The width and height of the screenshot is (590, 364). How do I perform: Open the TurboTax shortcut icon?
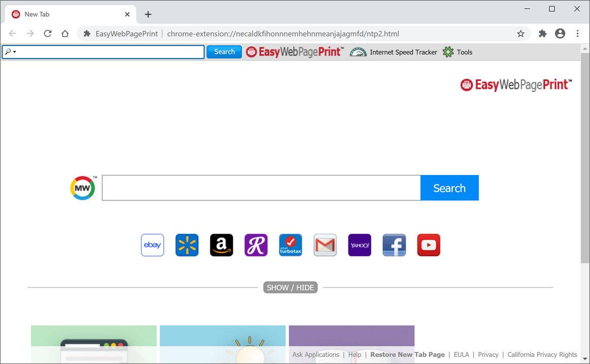click(290, 245)
